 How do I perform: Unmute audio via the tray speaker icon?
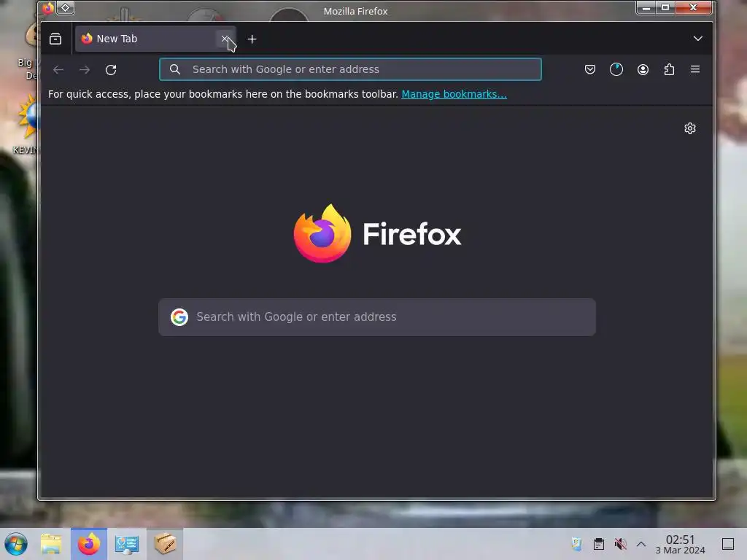620,544
